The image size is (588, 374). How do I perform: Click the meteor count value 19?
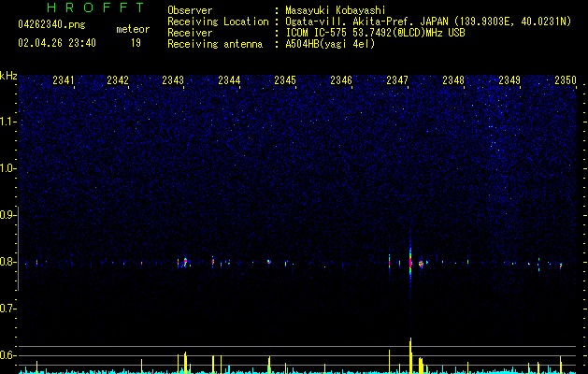136,43
